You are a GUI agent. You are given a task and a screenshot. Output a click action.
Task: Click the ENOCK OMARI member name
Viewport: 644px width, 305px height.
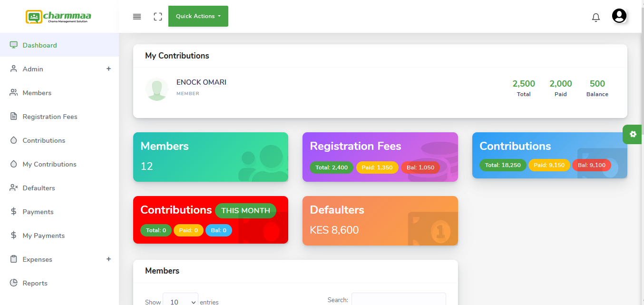click(x=201, y=82)
